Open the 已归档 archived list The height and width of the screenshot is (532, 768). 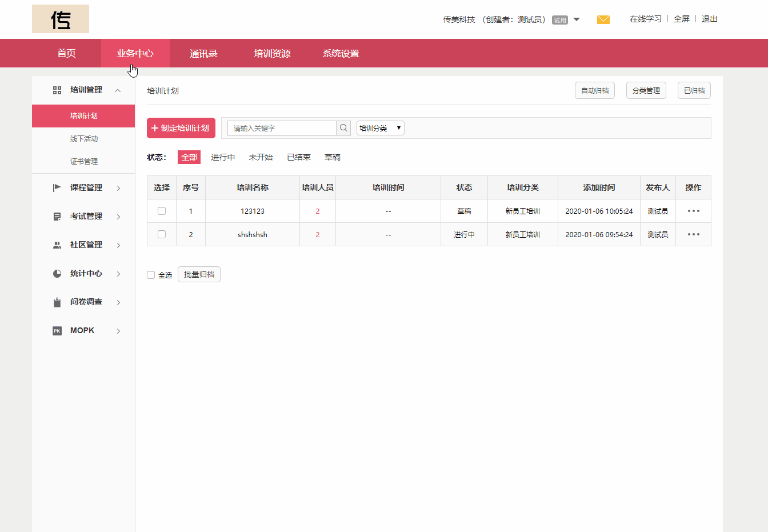coord(694,90)
